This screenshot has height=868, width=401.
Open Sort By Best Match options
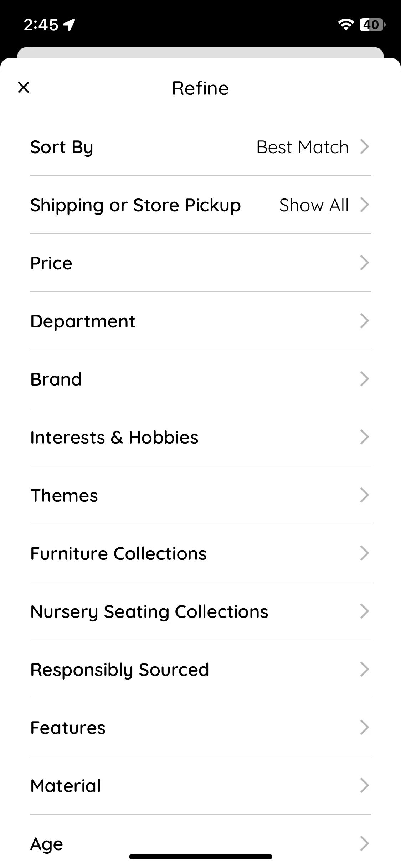(x=200, y=147)
